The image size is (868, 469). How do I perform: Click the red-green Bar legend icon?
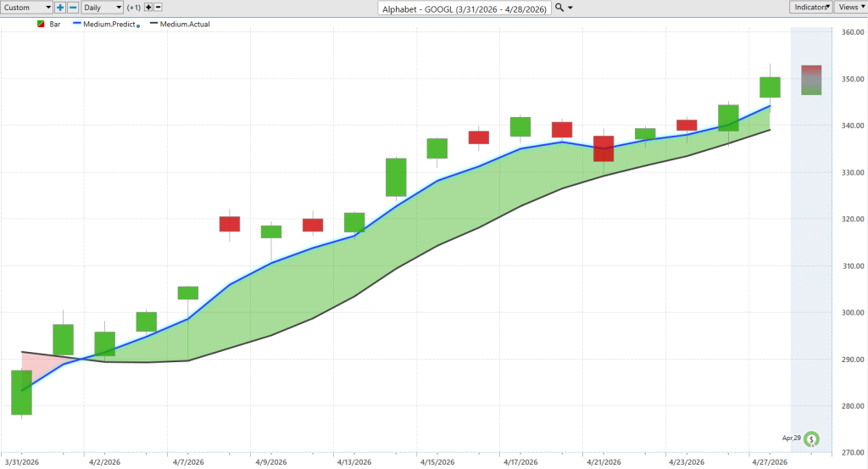click(41, 25)
